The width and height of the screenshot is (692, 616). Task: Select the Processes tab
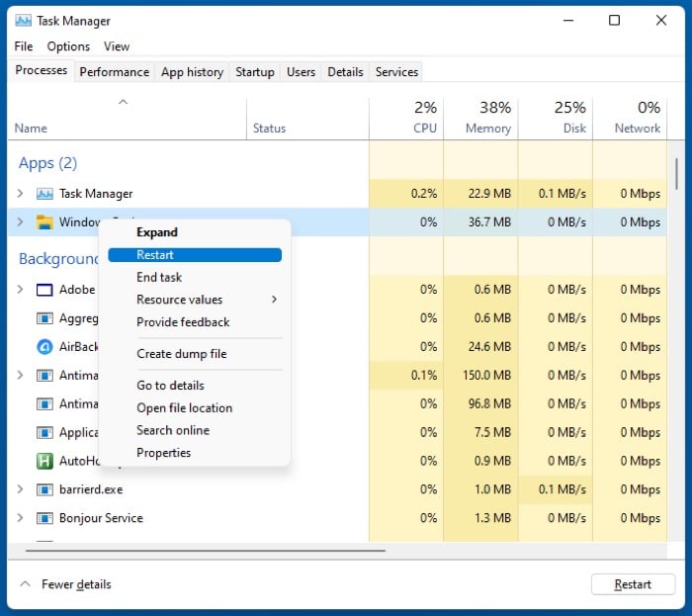tap(42, 70)
